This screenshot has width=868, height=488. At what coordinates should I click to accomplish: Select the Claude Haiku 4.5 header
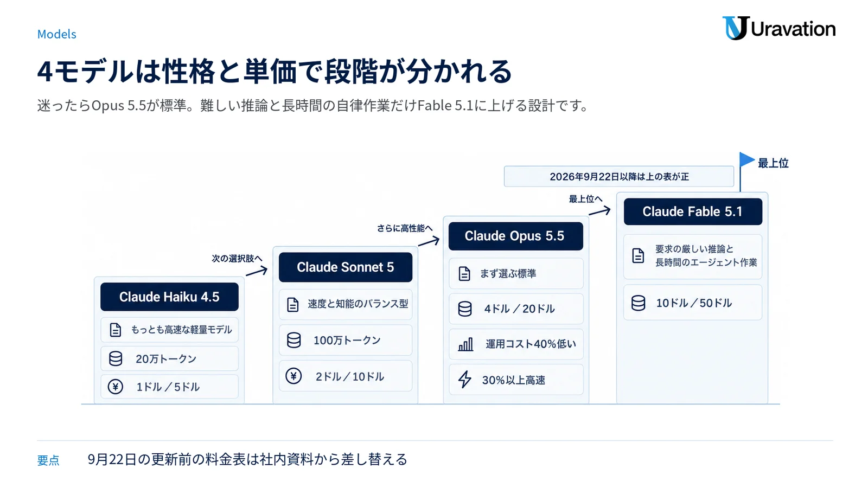click(169, 297)
